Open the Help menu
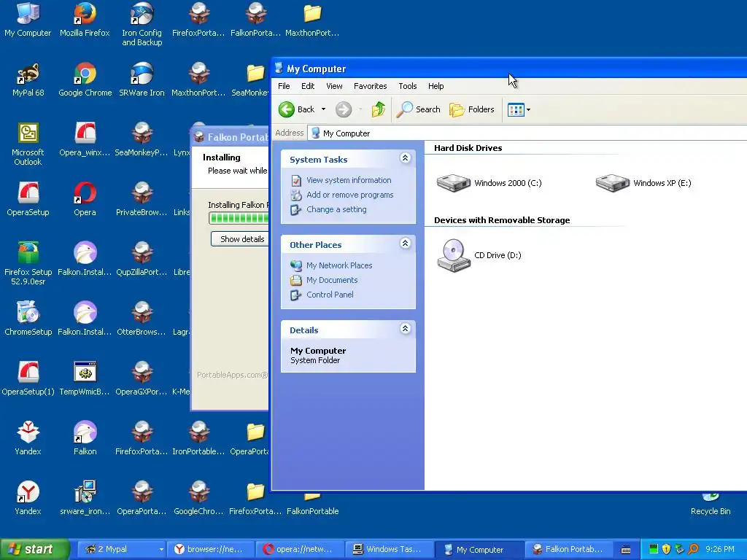 pos(436,86)
